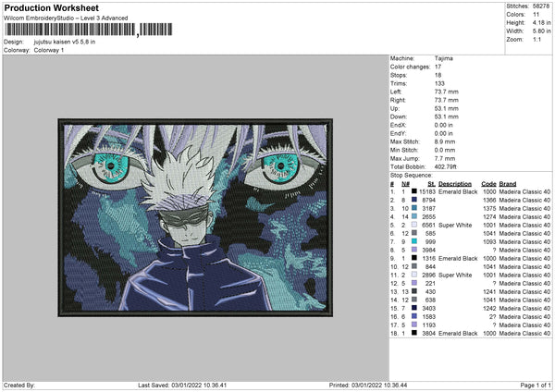
Task: Select the 'Color changes:' label
Action: (410, 67)
